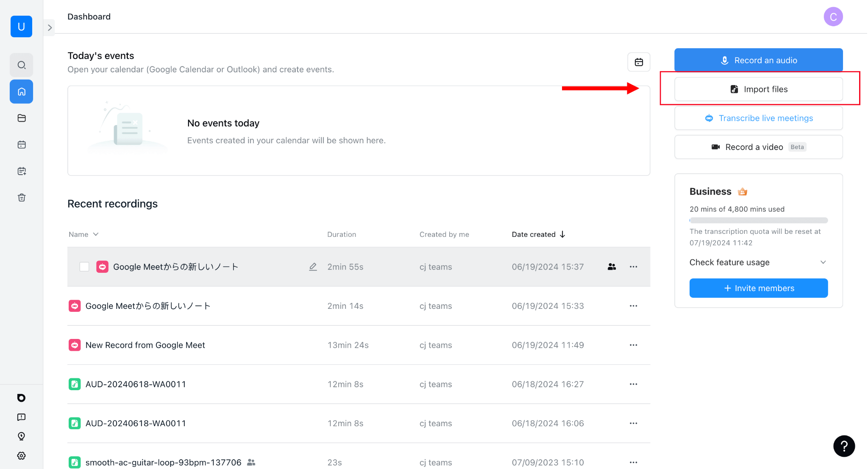Viewport: 868px width, 469px height.
Task: Click the calendar icon button in Today's events
Action: coord(639,62)
